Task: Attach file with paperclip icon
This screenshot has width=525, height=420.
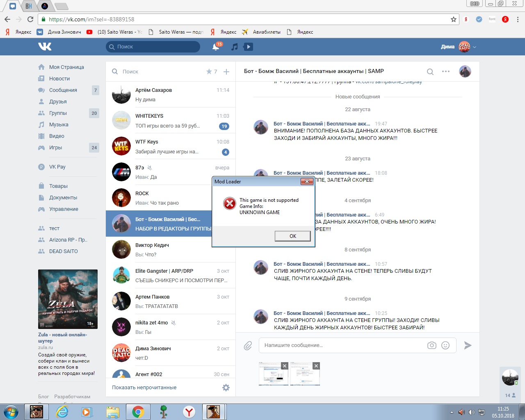Action: [x=248, y=346]
